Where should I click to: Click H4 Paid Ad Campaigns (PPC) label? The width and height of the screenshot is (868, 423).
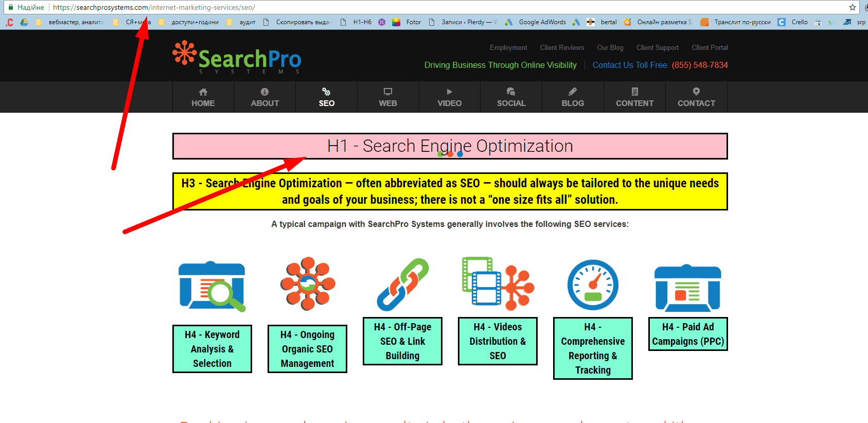[688, 334]
